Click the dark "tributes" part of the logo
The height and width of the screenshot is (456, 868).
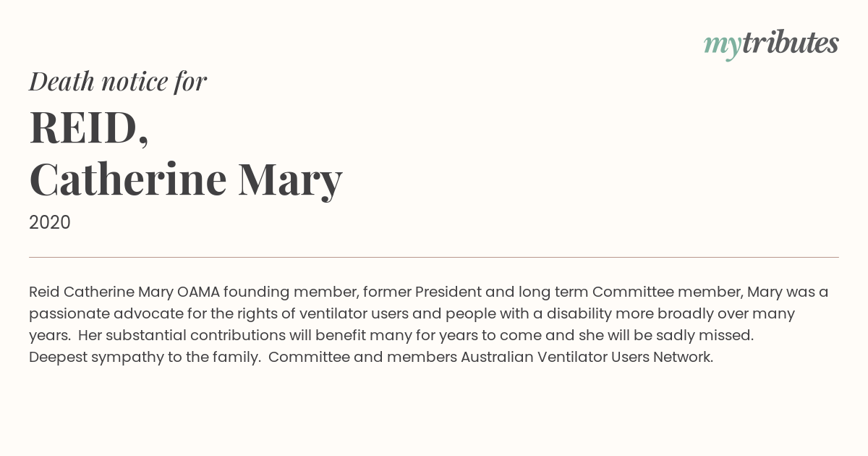791,43
